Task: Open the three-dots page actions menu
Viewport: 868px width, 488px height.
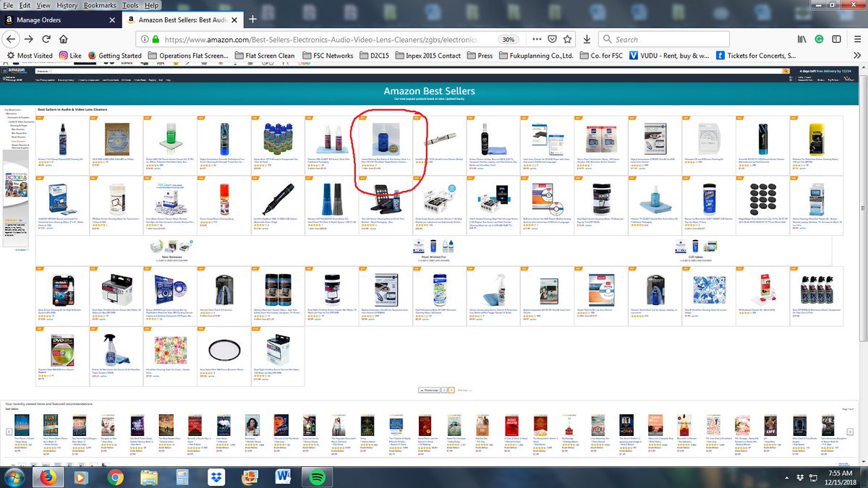Action: tap(537, 39)
